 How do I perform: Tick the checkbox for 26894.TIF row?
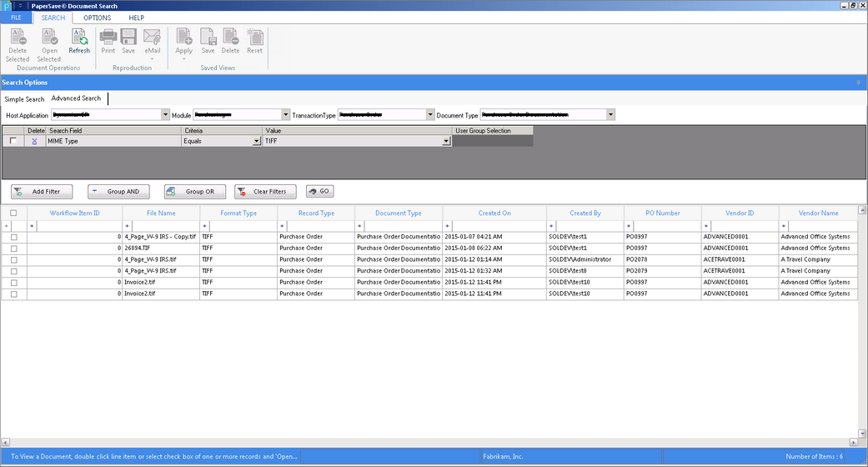coord(13,249)
